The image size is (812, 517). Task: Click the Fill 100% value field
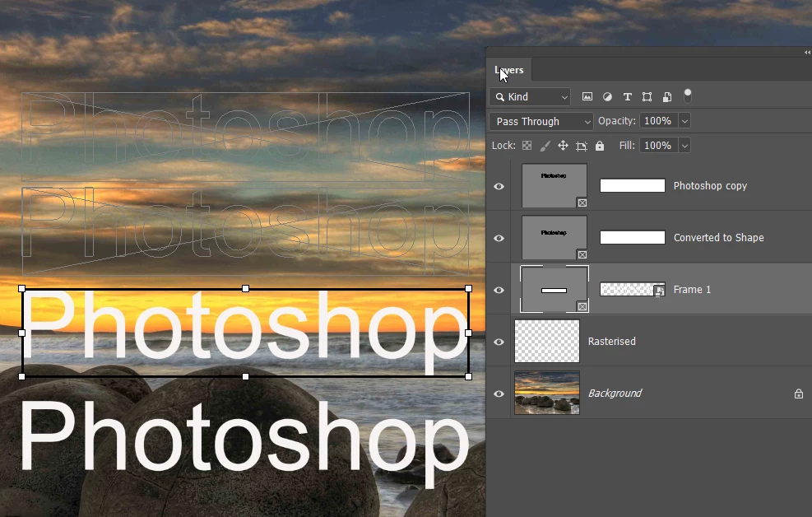tap(659, 146)
